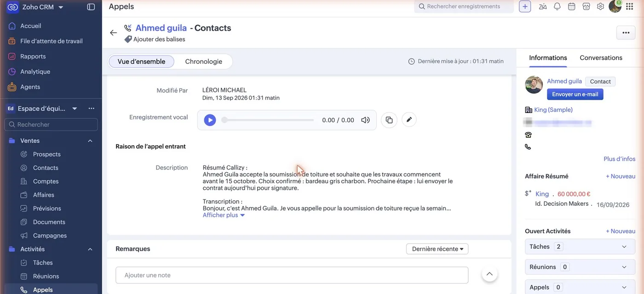The width and height of the screenshot is (644, 294).
Task: Open the Dernière récente sort dropdown
Action: pos(437,249)
